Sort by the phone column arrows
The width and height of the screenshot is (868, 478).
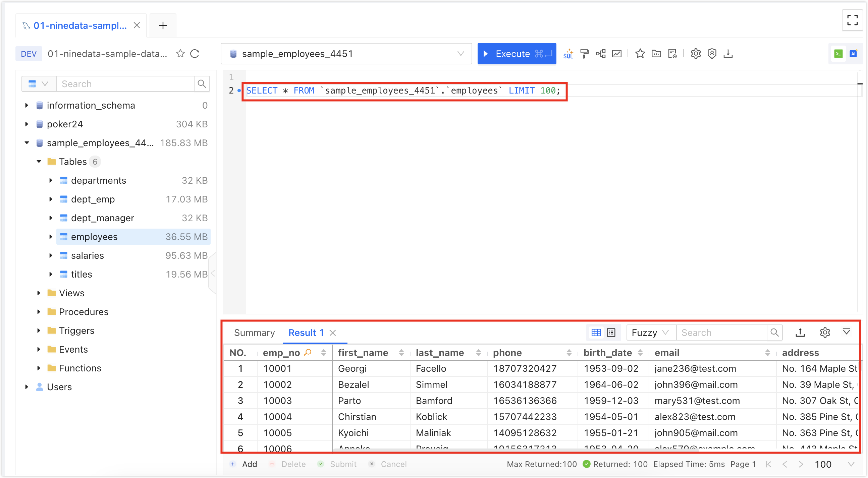pos(569,352)
